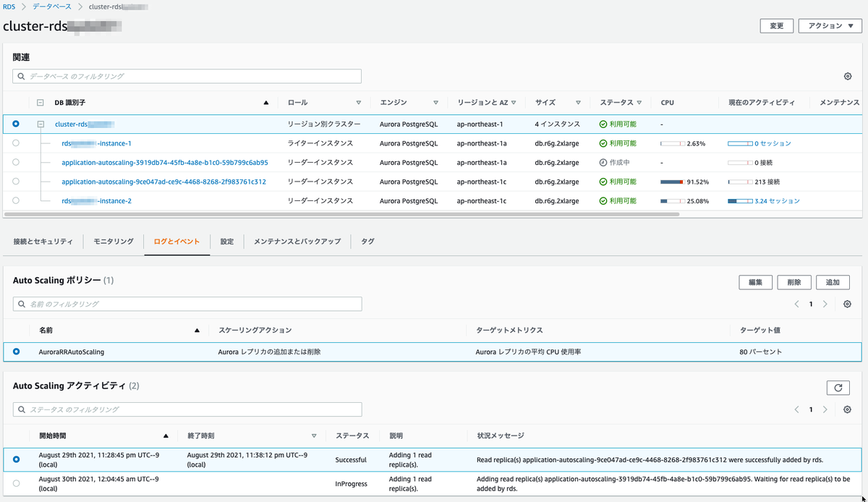The width and height of the screenshot is (868, 502).
Task: Click previous page arrow in Auto Scaling アクティビティ panel
Action: pos(798,409)
